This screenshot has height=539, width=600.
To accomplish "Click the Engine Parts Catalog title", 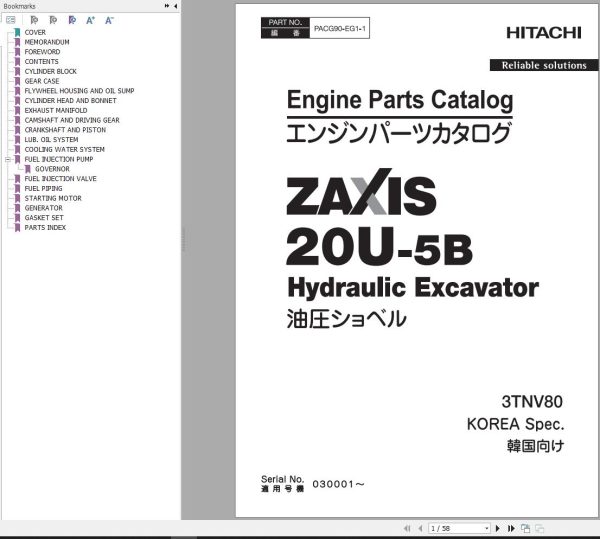I will tap(400, 99).
